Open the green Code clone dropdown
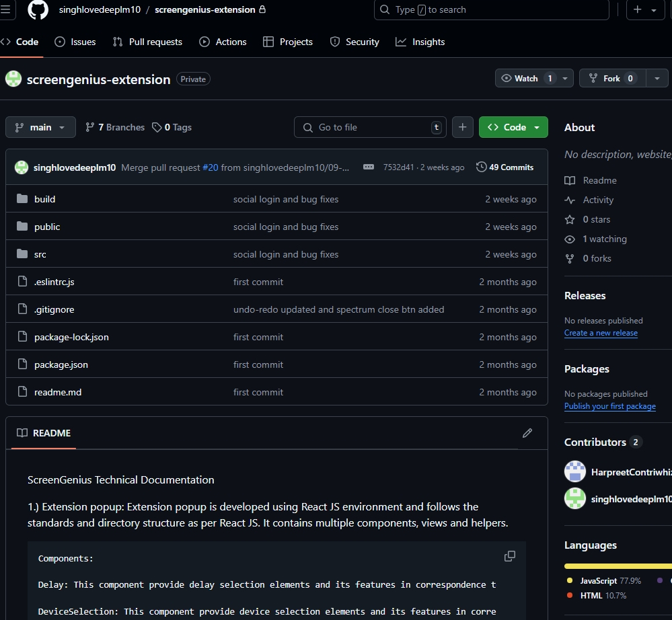672x620 pixels. [513, 127]
